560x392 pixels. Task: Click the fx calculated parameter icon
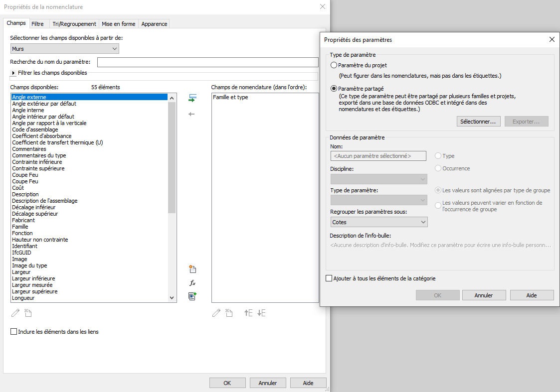192,283
